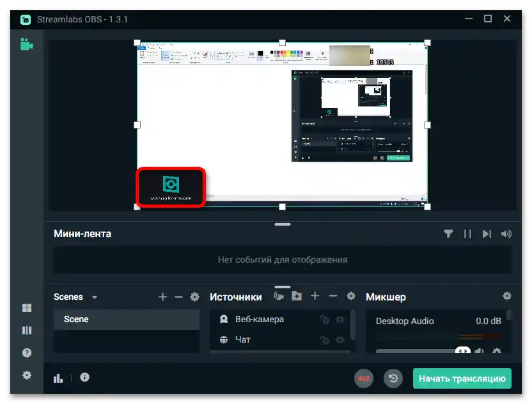The image size is (532, 404).
Task: Click the right-middle resize handle of the preview source
Action: tap(428, 125)
